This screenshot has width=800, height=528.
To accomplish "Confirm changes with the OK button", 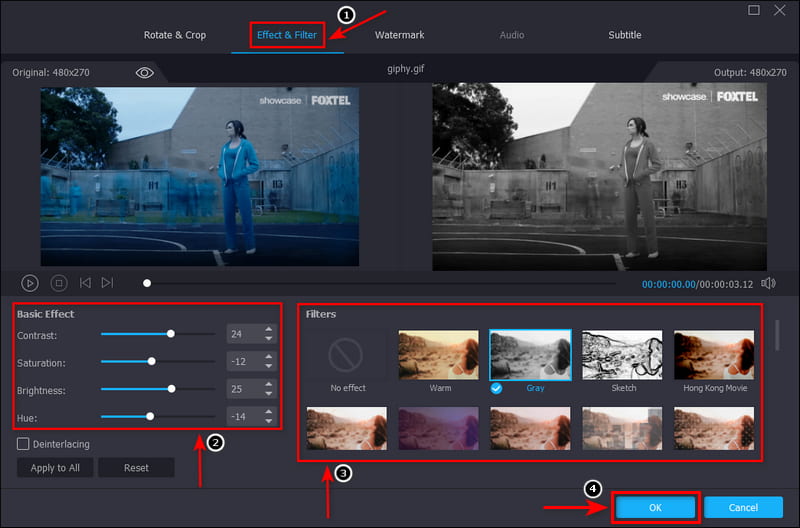I will pyautogui.click(x=655, y=508).
